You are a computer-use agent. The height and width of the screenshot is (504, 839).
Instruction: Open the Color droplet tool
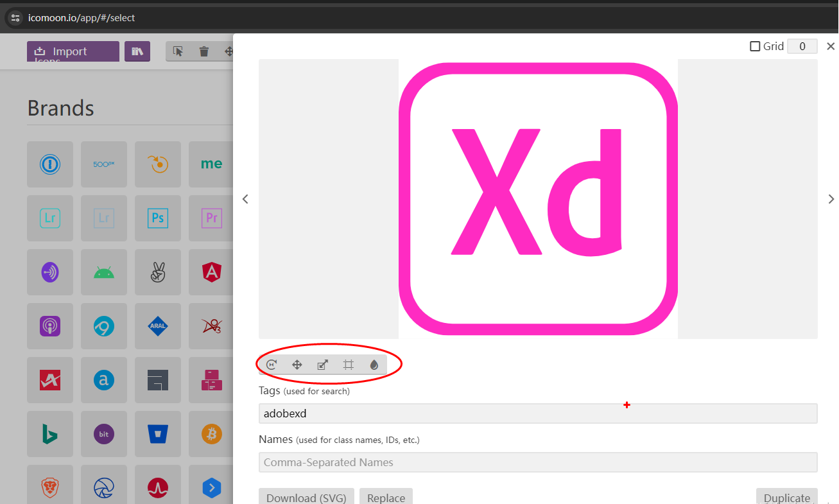[x=374, y=365]
